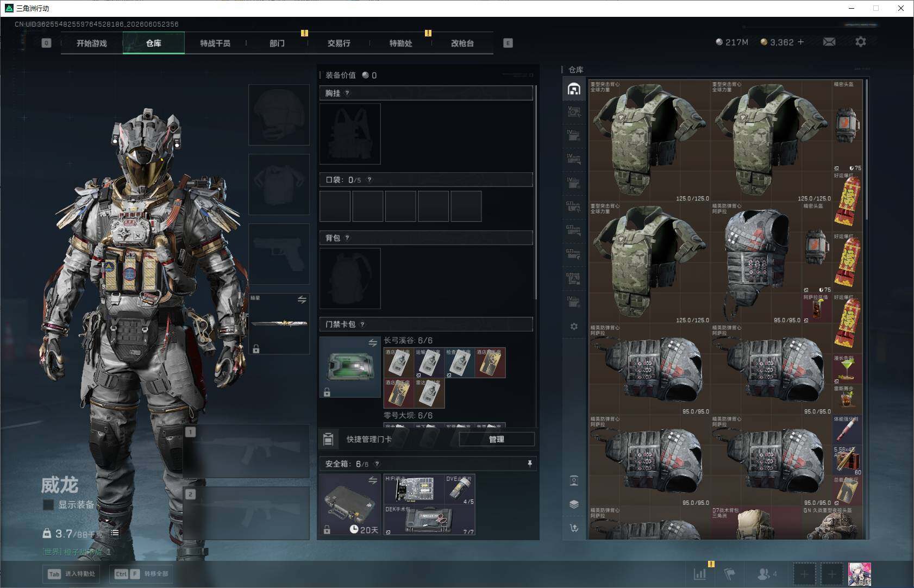Screen dimensions: 914x588
Task: Open the settings gear in top bar
Action: [x=861, y=42]
